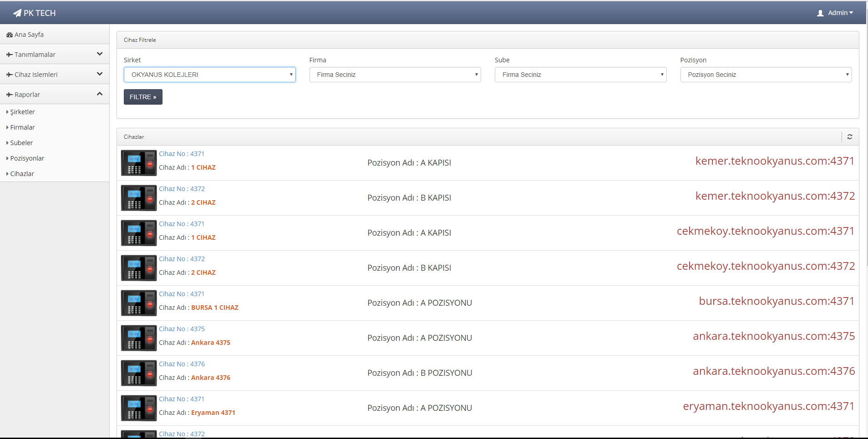The image size is (868, 439).
Task: Open the Firma selection dropdown
Action: [x=395, y=75]
